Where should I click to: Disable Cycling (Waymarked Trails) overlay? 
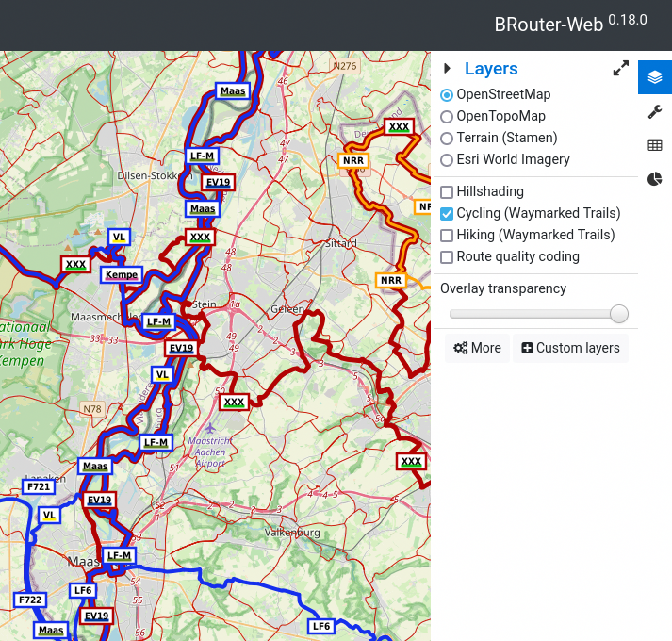pyautogui.click(x=447, y=214)
